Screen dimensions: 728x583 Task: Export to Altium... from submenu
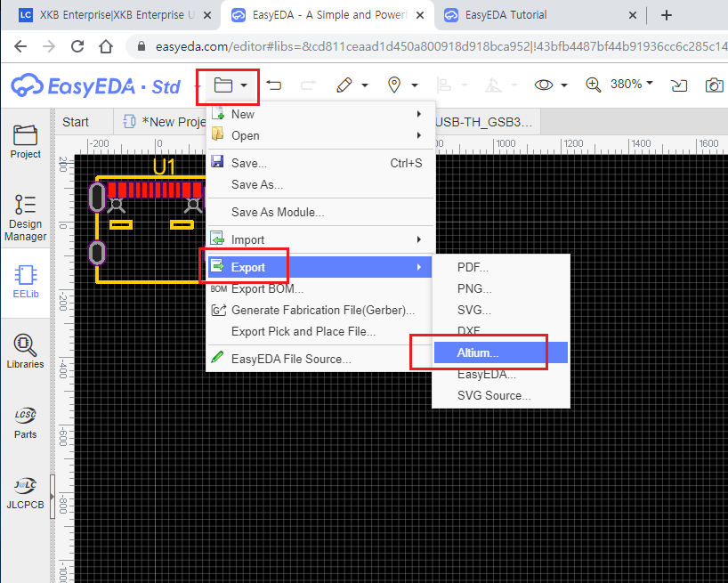(500, 352)
